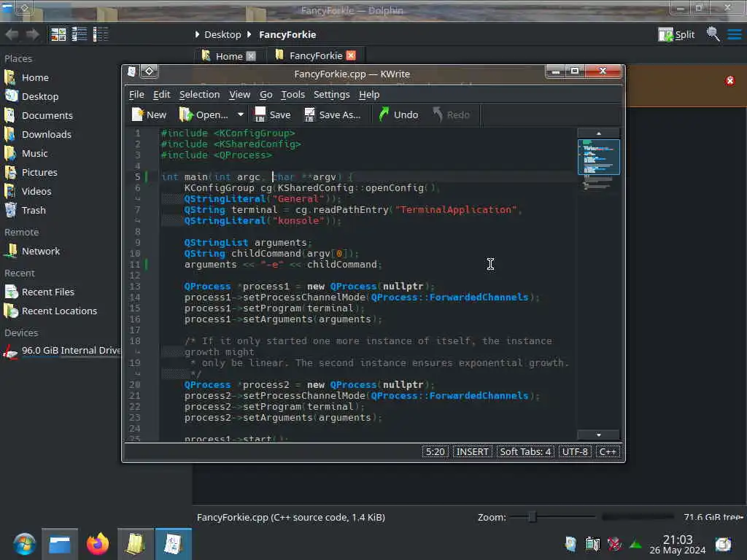Open the application launcher start button
Image resolution: width=747 pixels, height=560 pixels.
24,544
